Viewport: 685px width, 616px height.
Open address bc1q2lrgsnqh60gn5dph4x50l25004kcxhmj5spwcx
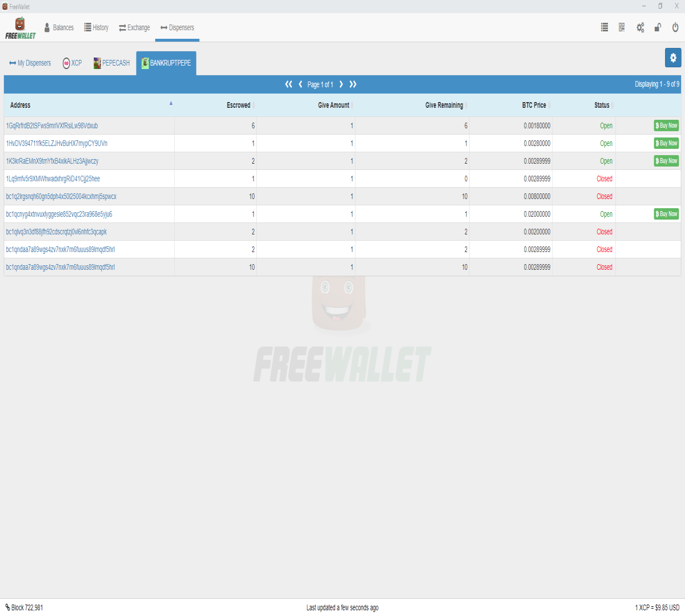pyautogui.click(x=61, y=196)
